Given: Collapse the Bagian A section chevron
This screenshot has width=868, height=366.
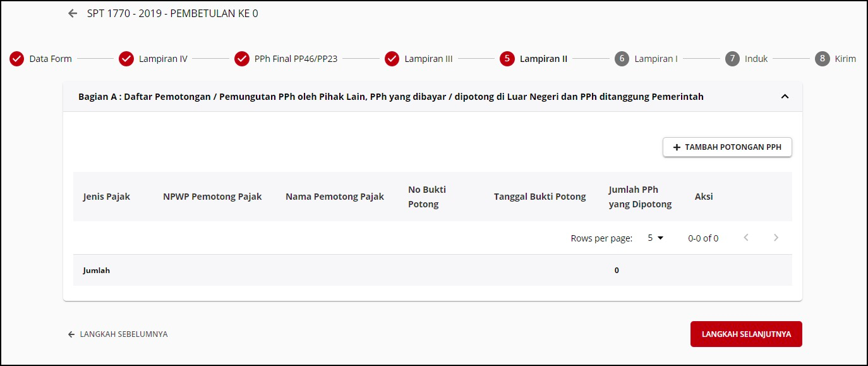Looking at the screenshot, I should (785, 97).
